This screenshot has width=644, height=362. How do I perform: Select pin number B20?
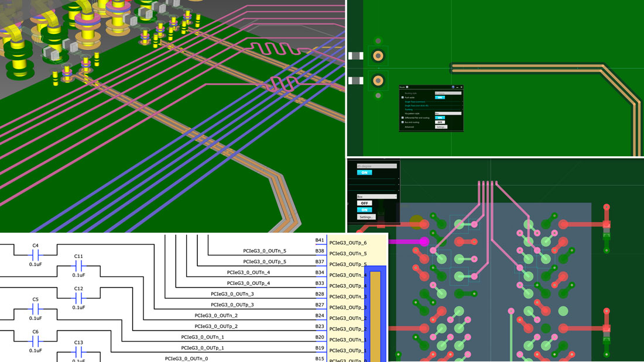click(x=320, y=337)
